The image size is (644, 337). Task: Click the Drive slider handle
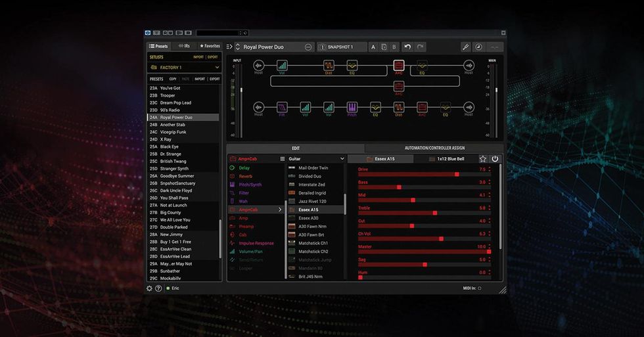pyautogui.click(x=457, y=175)
